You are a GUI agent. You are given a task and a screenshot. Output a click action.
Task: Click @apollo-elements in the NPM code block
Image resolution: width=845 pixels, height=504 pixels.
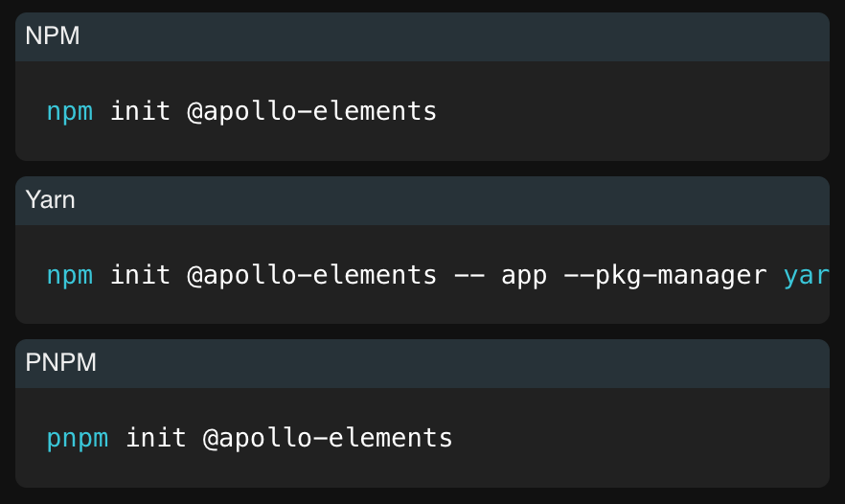tap(311, 111)
